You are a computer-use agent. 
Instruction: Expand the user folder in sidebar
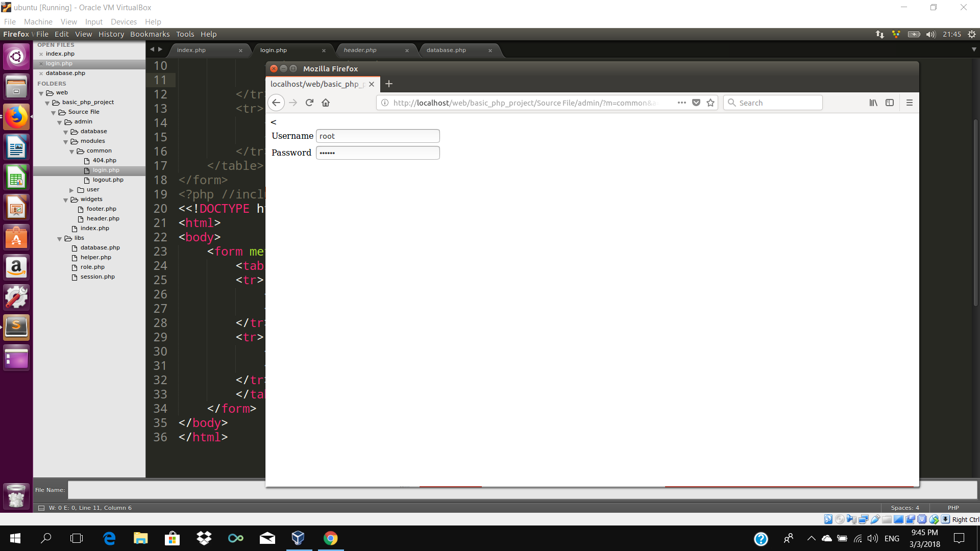72,190
